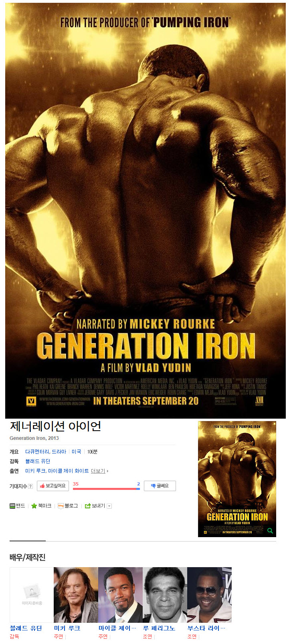
Task: Vote 보고싶어요 thumbs-up button
Action: pyautogui.click(x=53, y=486)
